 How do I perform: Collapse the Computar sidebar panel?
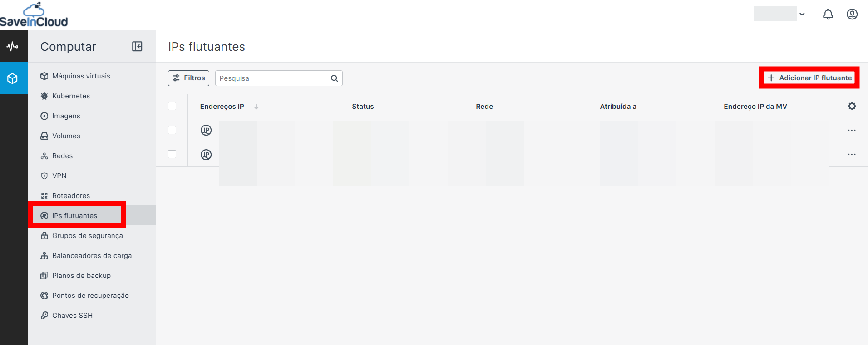[x=137, y=46]
